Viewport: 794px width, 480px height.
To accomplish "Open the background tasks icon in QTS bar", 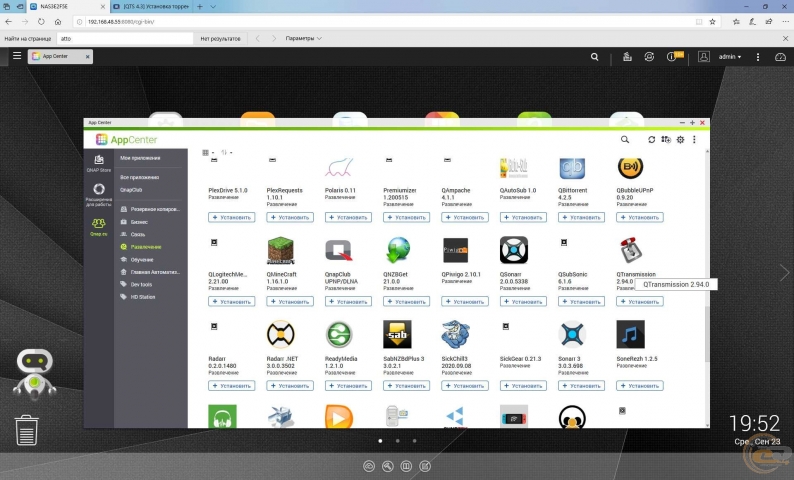I will tap(627, 57).
